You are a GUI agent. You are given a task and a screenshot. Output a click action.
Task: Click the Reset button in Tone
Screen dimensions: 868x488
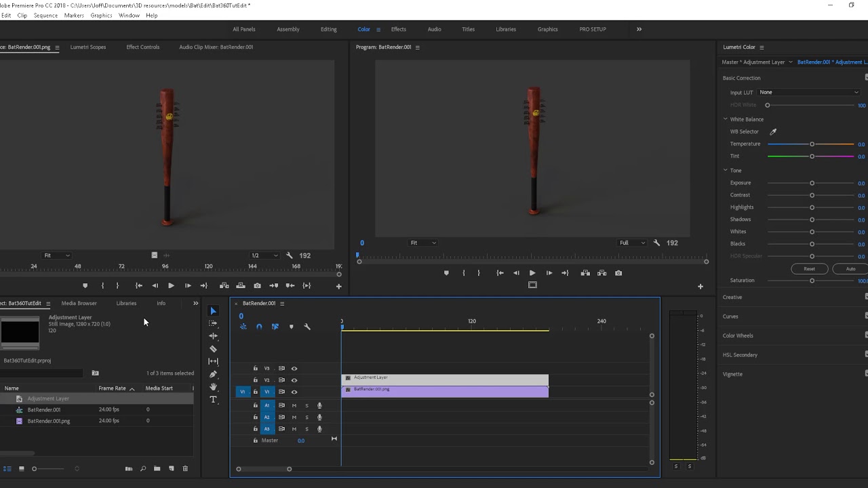point(810,269)
